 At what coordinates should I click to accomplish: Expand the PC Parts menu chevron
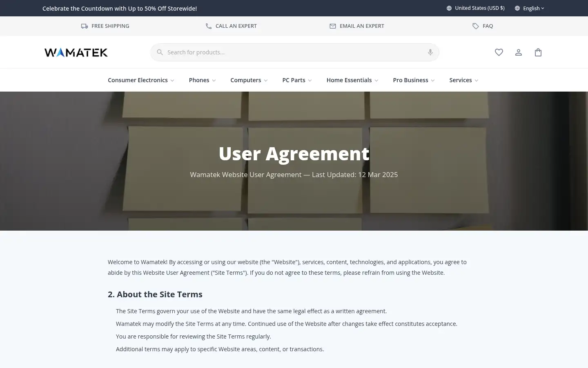(310, 81)
